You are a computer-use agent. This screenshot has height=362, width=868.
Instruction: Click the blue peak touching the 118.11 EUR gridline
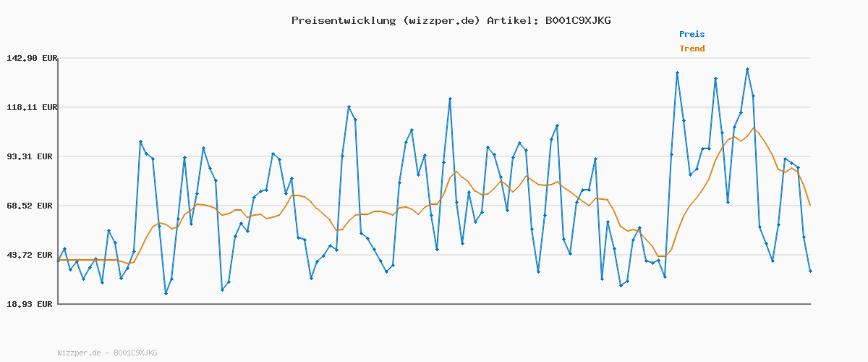(349, 107)
